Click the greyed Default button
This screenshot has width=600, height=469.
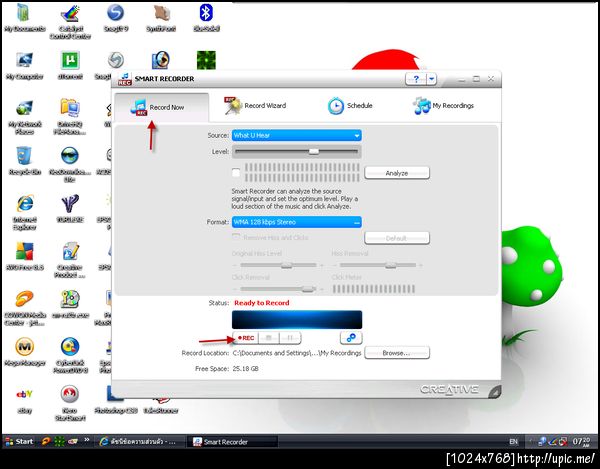(397, 238)
